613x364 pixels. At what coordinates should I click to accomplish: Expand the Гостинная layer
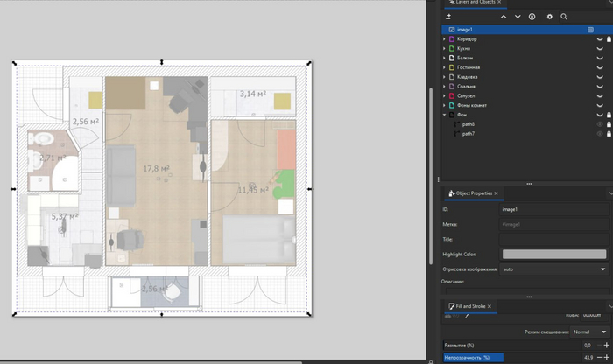pyautogui.click(x=445, y=67)
